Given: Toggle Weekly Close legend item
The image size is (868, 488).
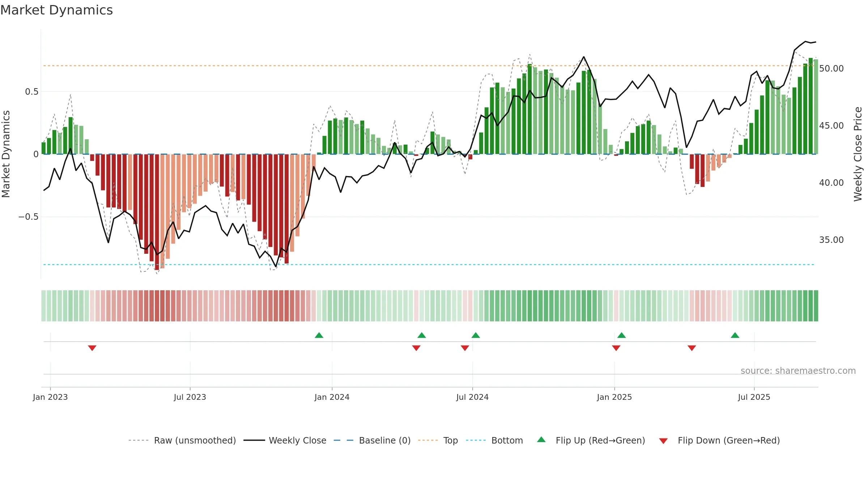Looking at the screenshot, I should click(285, 440).
